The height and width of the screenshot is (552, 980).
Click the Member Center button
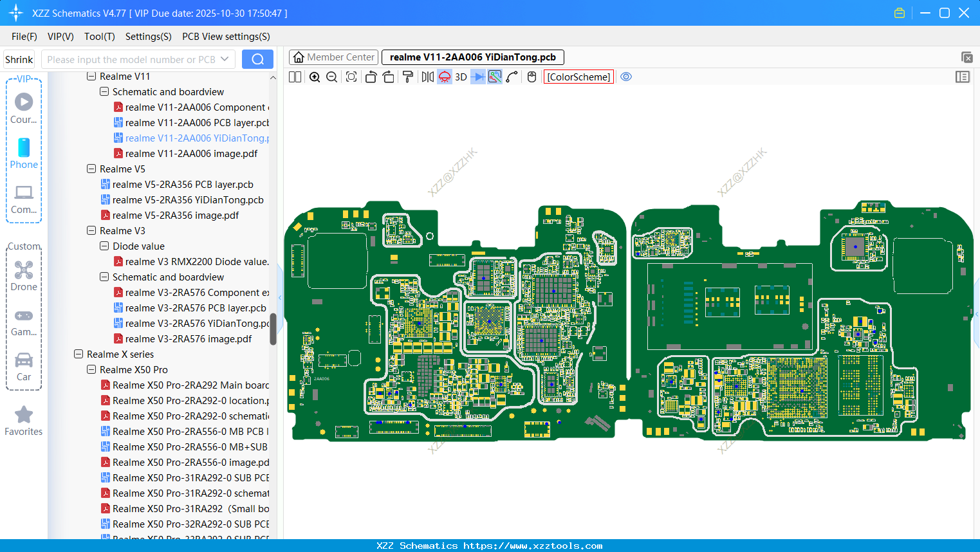point(333,57)
